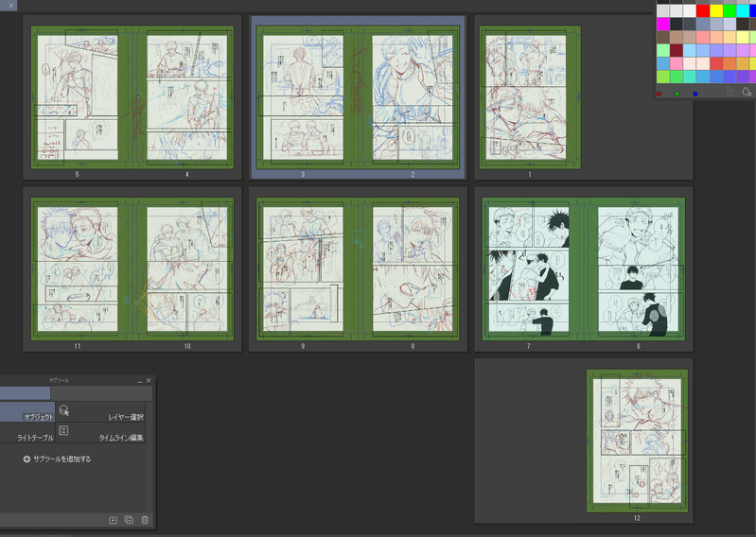This screenshot has height=537, width=756.
Task: Close the サブツール palette
Action: (149, 380)
